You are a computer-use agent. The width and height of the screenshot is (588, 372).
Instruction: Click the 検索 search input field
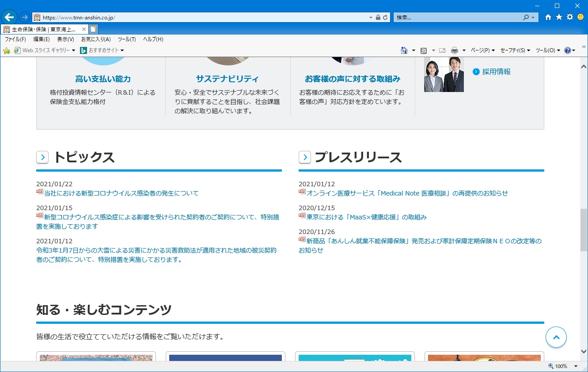(x=457, y=18)
